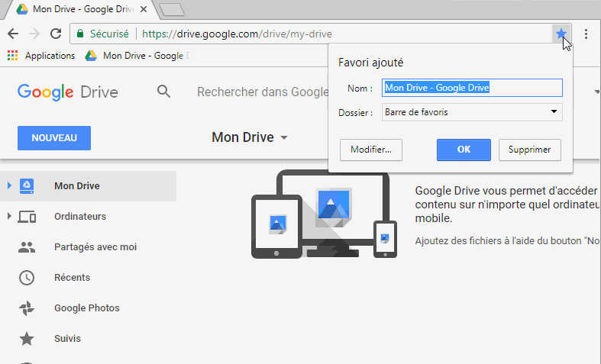The image size is (601, 364).
Task: Click the "Favori ajouté" heading
Action: [x=370, y=63]
